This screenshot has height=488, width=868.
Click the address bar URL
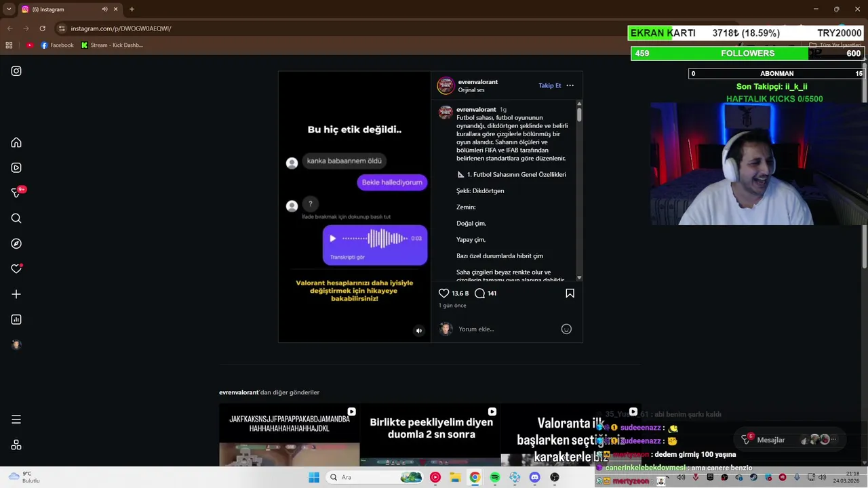121,28
